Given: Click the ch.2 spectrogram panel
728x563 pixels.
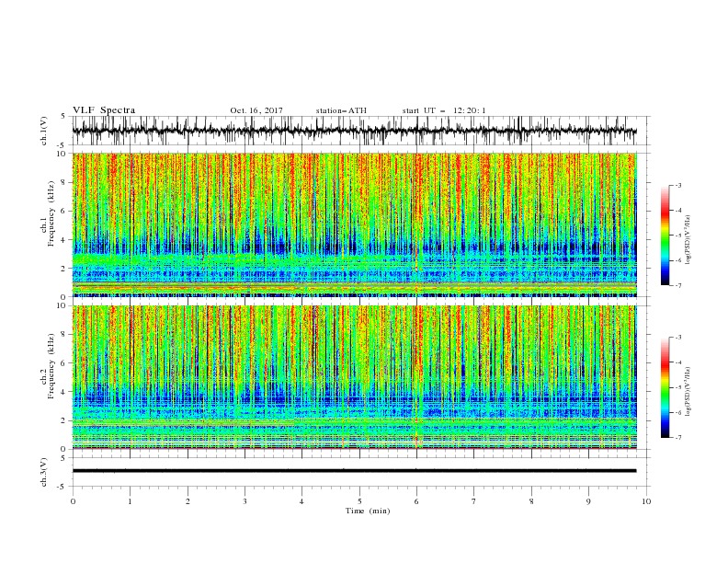Looking at the screenshot, I should click(x=355, y=377).
